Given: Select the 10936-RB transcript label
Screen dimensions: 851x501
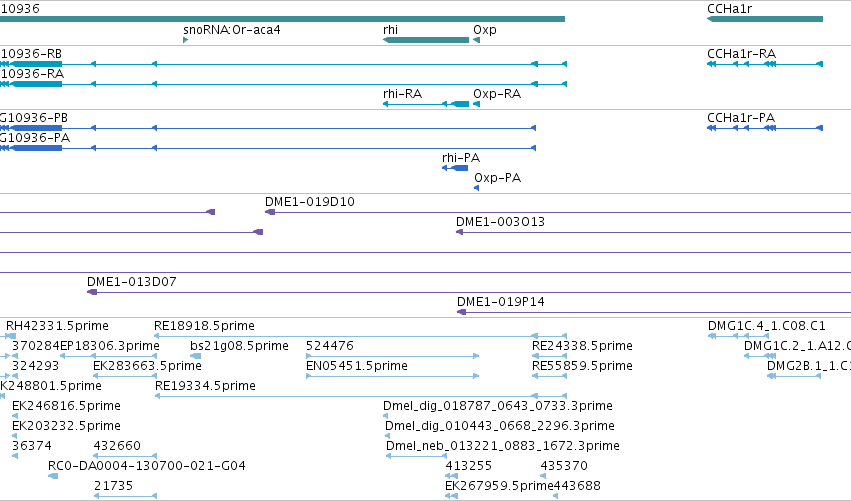Looking at the screenshot, I should [x=31, y=54].
